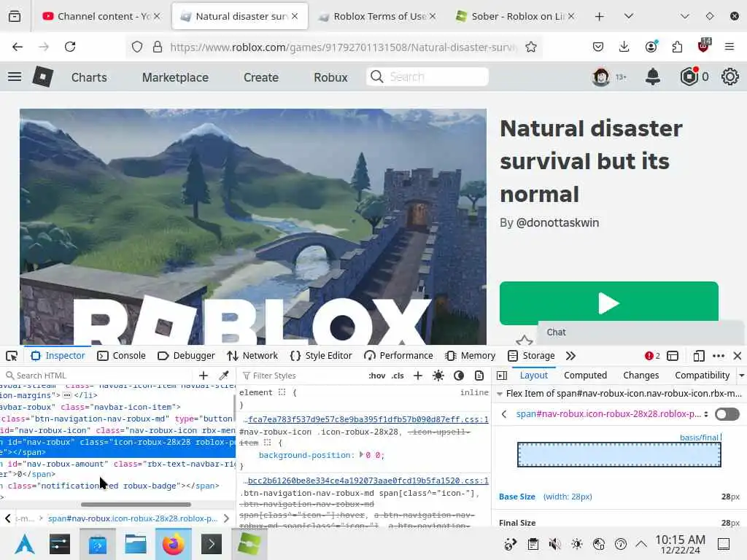Open the @donottaskwin creator profile link
This screenshot has width=747, height=560.
click(x=557, y=223)
